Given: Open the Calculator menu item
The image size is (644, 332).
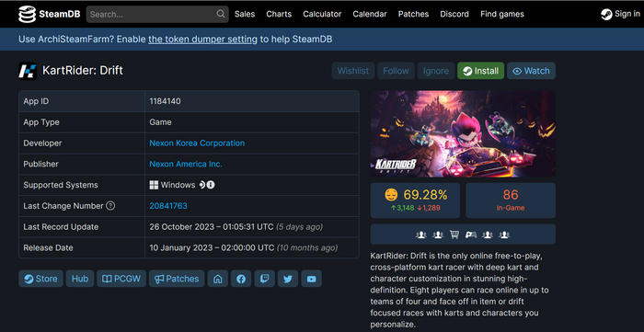Looking at the screenshot, I should pyautogui.click(x=322, y=14).
